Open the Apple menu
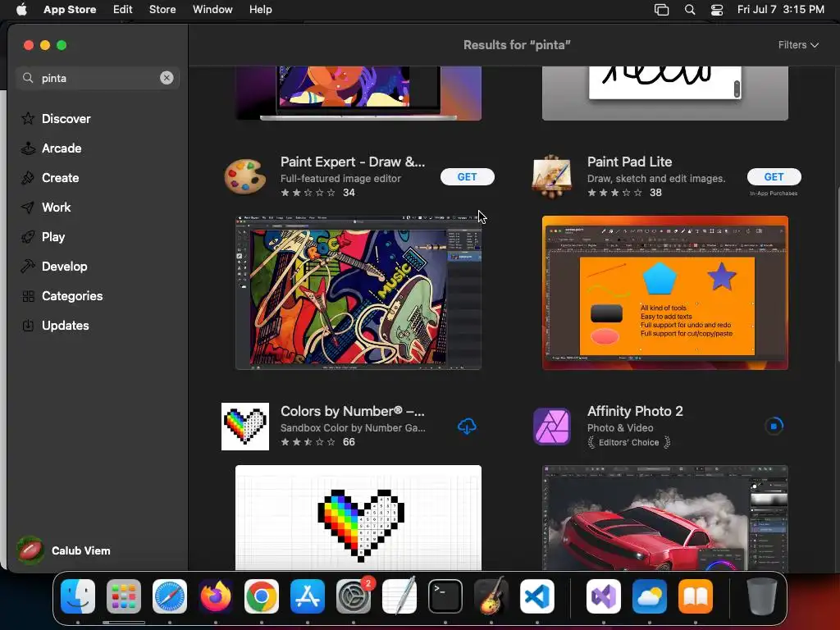Screen dimensions: 840x630 tap(21, 10)
